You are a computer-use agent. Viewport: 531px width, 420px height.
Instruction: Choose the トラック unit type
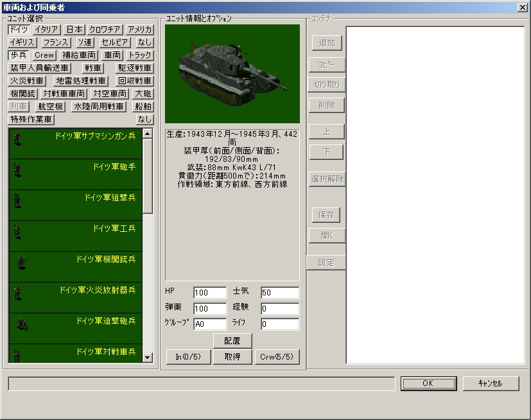coord(140,55)
